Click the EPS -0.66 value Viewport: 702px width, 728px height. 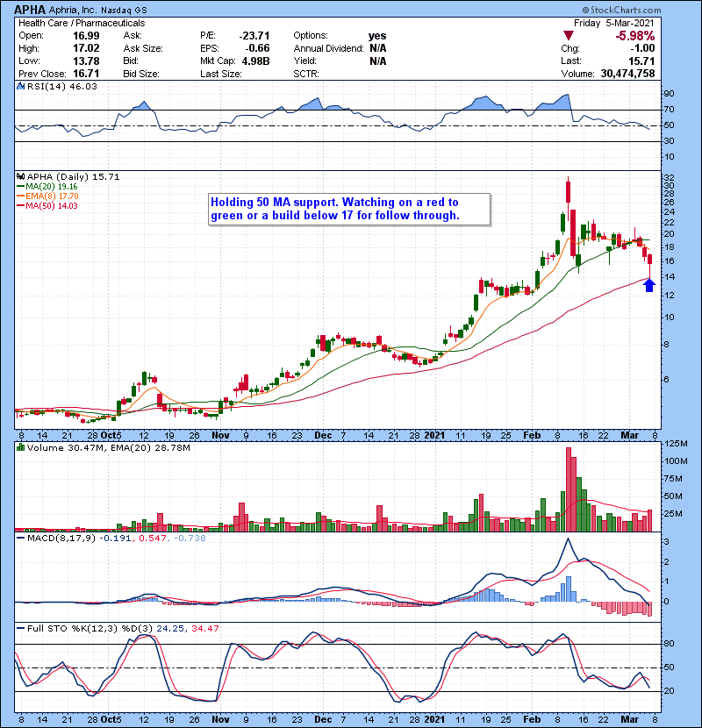pos(257,48)
